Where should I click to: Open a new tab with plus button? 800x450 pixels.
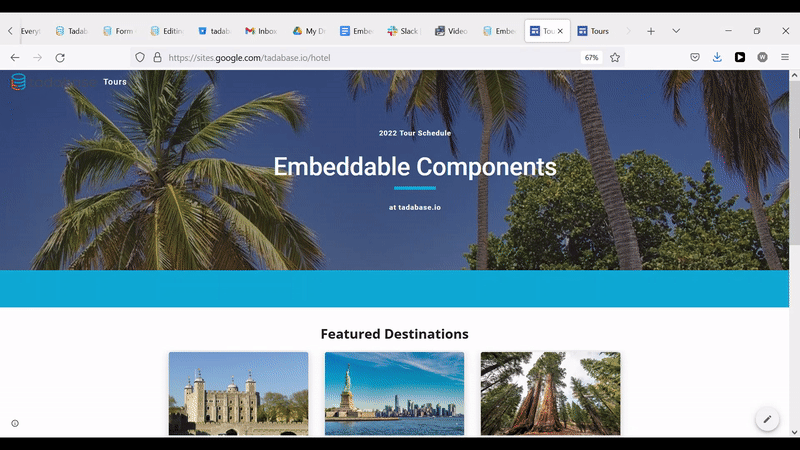(651, 31)
